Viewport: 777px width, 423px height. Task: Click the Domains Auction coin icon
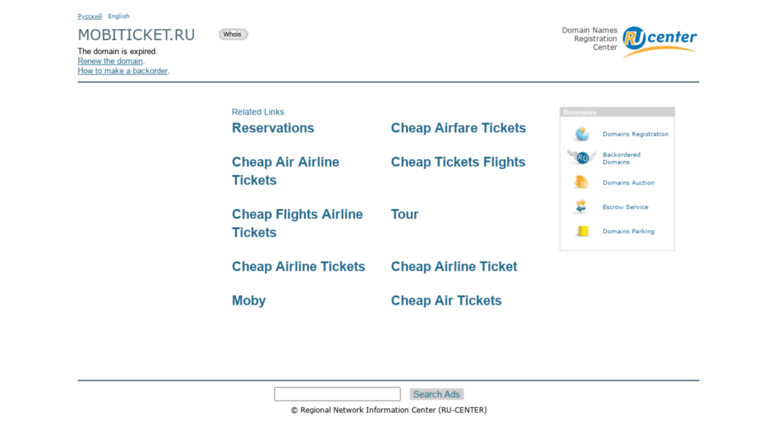tap(581, 182)
